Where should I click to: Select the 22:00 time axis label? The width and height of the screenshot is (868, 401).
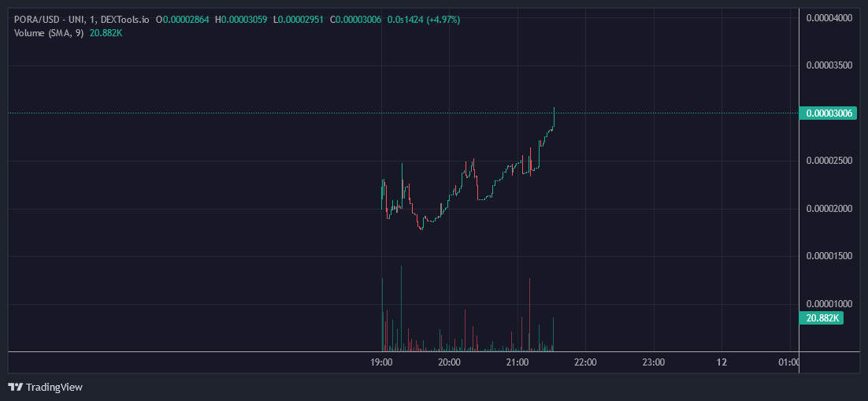point(585,362)
